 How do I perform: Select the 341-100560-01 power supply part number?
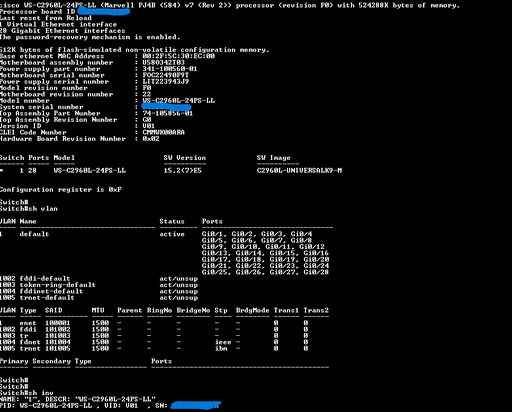(x=170, y=69)
